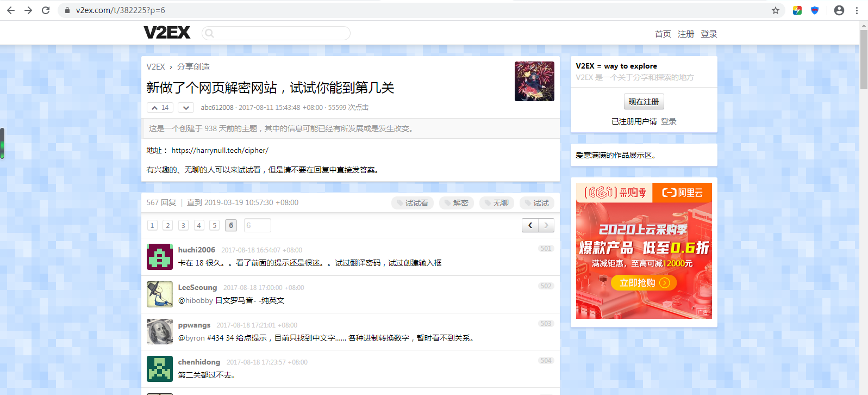Click the V2EX logo
This screenshot has height=395, width=868.
[x=167, y=33]
